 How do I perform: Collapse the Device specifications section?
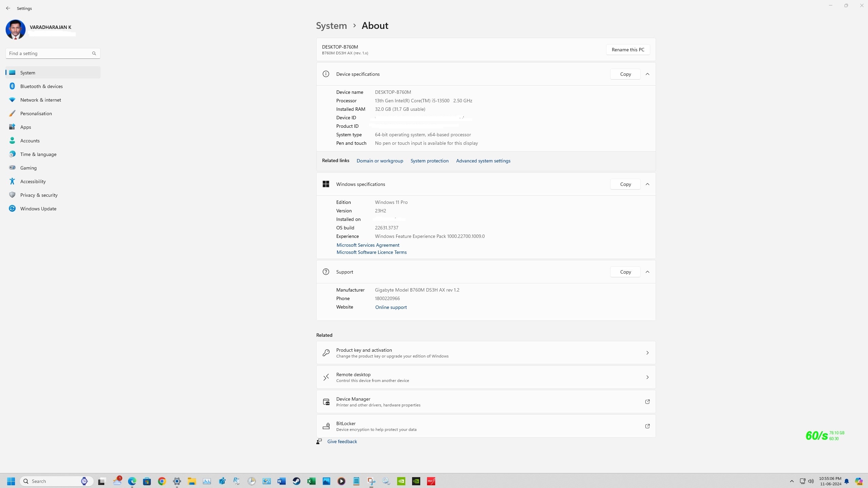[648, 74]
